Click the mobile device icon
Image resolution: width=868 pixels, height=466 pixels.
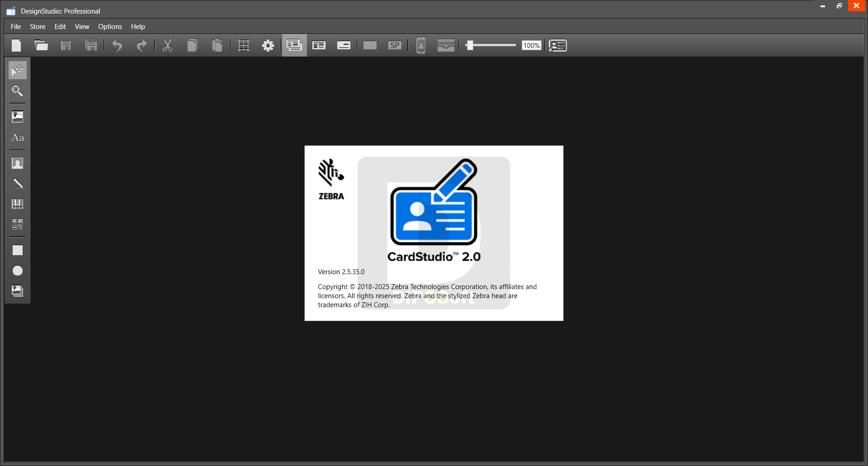(x=421, y=45)
